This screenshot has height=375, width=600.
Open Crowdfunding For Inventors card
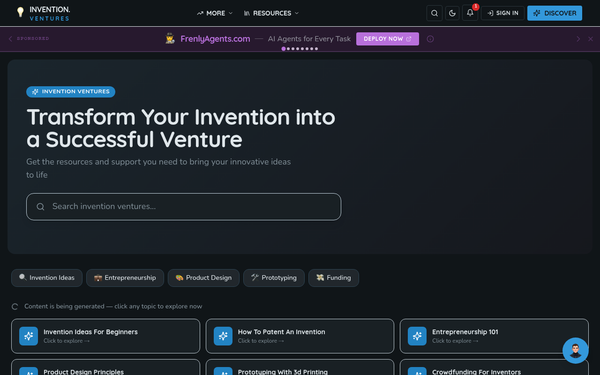[x=494, y=367]
